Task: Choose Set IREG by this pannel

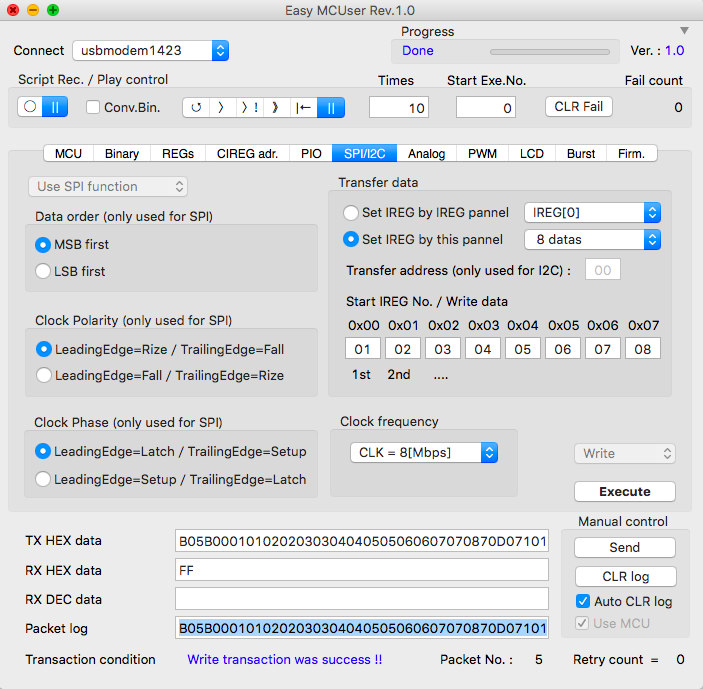Action: (x=351, y=239)
